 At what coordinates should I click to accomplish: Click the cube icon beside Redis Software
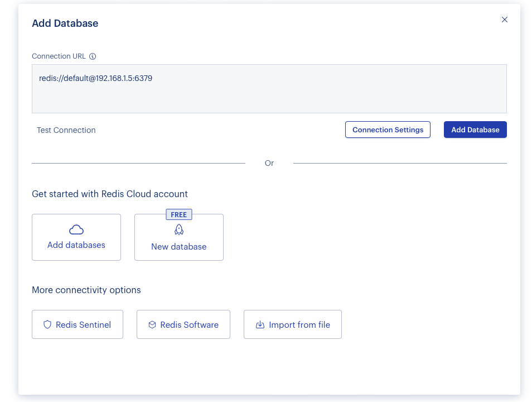[x=152, y=324]
